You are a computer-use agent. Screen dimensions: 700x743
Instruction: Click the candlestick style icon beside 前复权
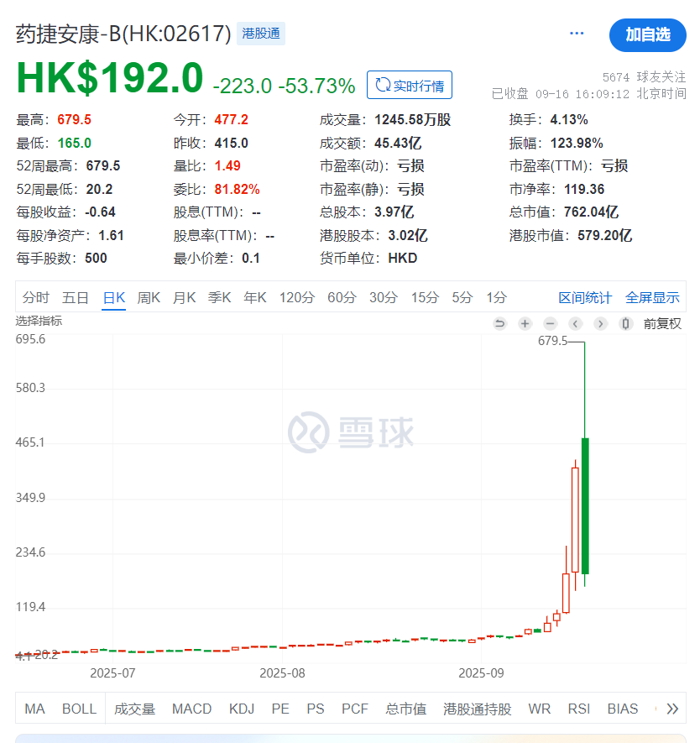coord(625,323)
